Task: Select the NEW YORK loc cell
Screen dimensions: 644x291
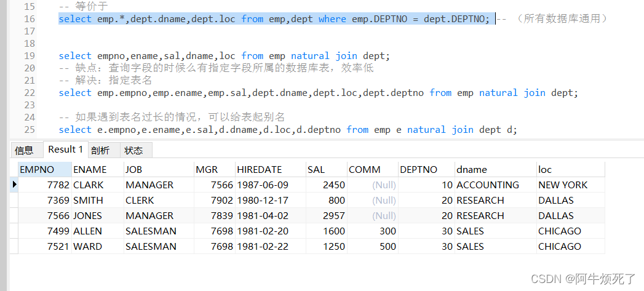Action: (x=570, y=185)
